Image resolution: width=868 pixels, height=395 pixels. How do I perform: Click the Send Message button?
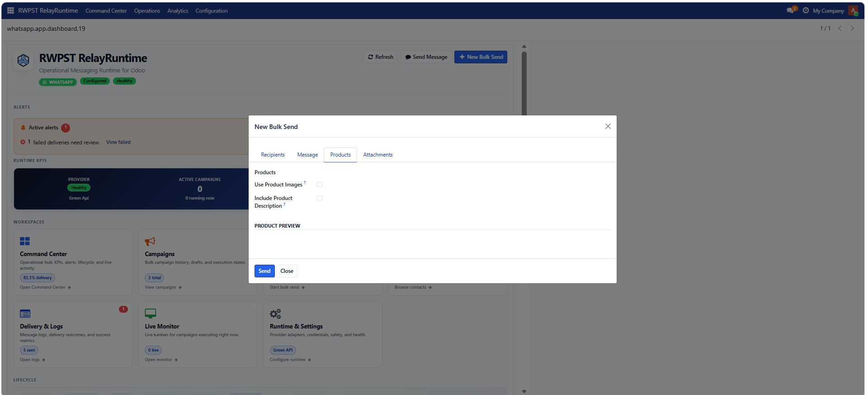(x=426, y=57)
